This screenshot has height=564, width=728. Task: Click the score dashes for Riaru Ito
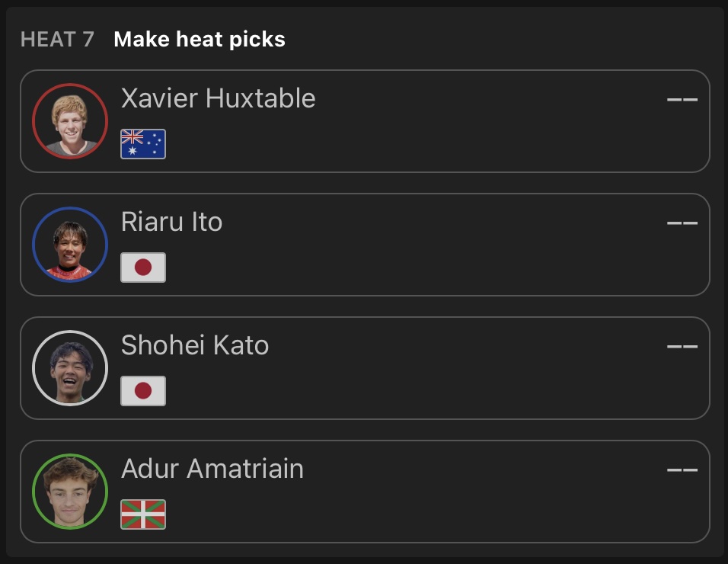(682, 223)
